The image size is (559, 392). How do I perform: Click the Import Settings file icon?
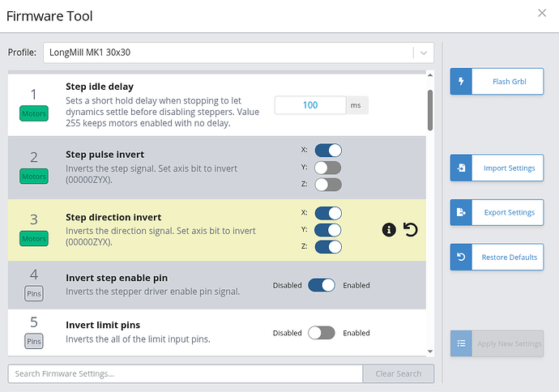click(461, 168)
